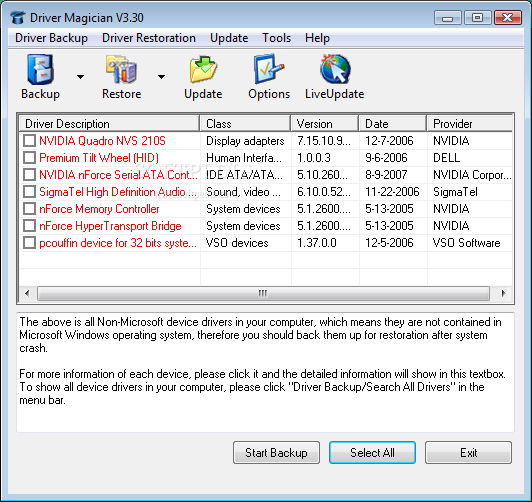Image resolution: width=532 pixels, height=502 pixels.
Task: Sort by the Provider column header
Action: pyautogui.click(x=470, y=123)
